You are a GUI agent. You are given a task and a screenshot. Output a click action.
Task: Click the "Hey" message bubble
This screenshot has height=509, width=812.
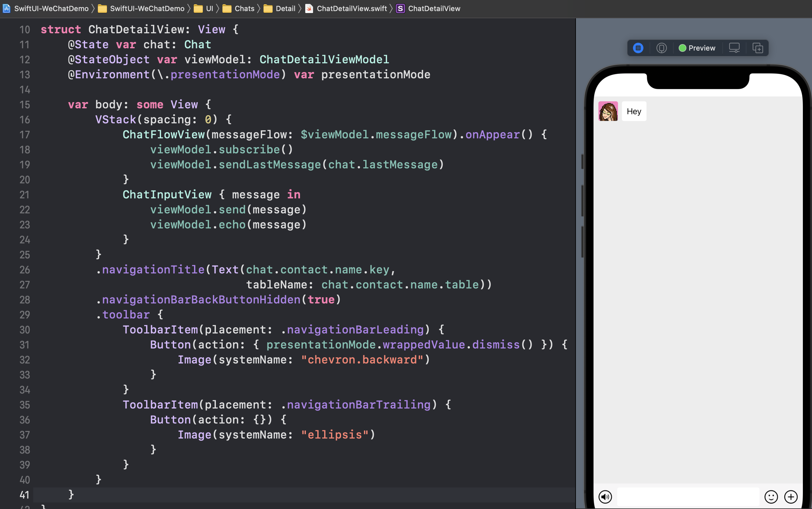click(634, 111)
